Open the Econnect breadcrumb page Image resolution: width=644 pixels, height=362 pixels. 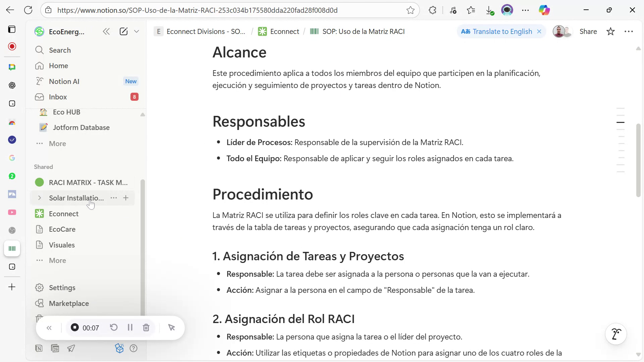point(284,31)
